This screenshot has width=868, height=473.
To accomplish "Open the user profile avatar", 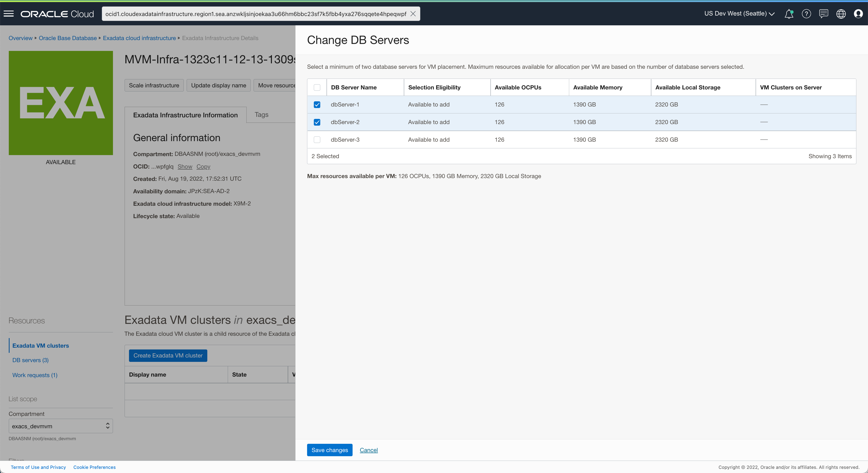I will [858, 13].
